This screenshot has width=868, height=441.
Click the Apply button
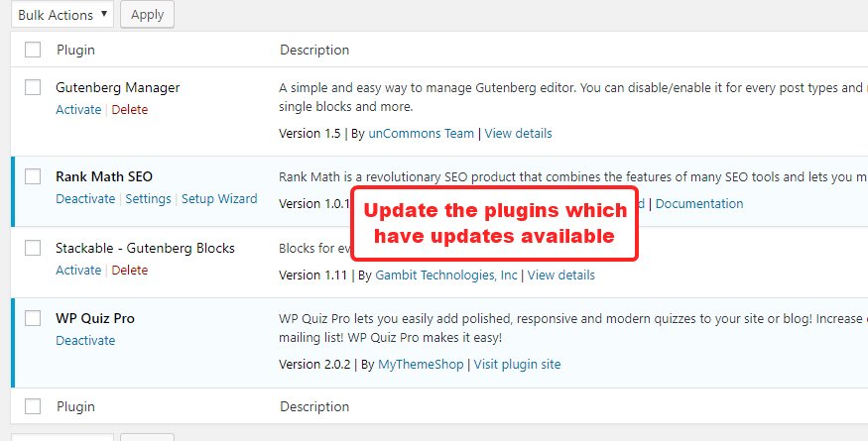point(147,15)
